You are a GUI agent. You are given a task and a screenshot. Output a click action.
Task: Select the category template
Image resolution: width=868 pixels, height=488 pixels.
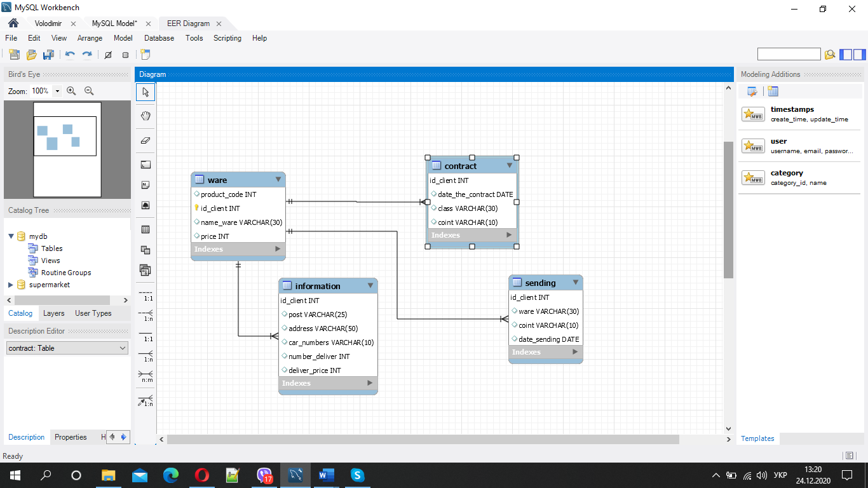(x=800, y=177)
